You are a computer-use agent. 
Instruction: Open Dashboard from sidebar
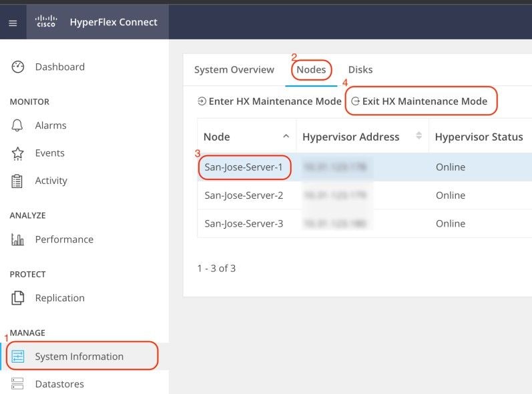click(x=60, y=67)
